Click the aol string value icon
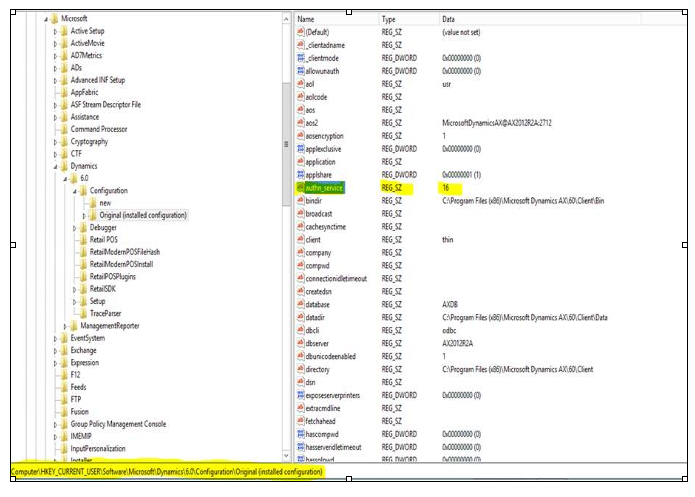Image resolution: width=695 pixels, height=497 pixels. (x=301, y=84)
